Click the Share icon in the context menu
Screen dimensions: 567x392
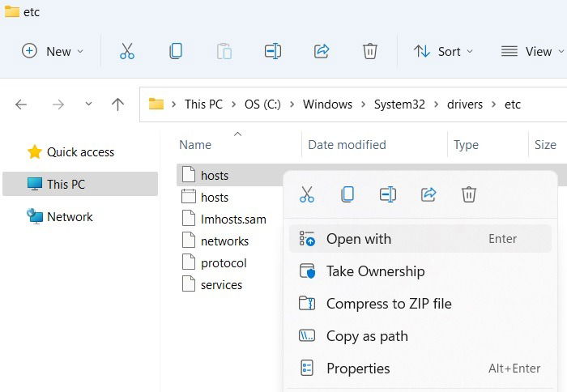(x=428, y=194)
